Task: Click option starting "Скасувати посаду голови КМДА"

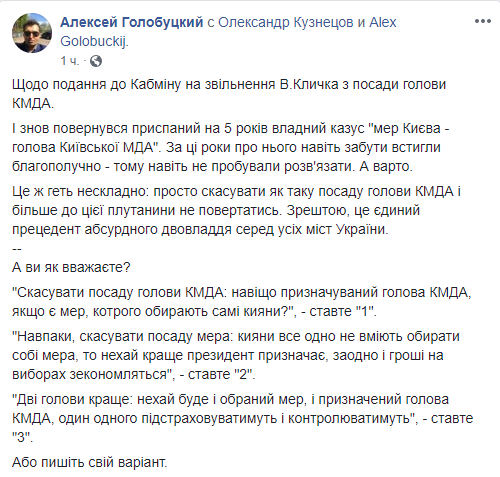Action: click(242, 302)
